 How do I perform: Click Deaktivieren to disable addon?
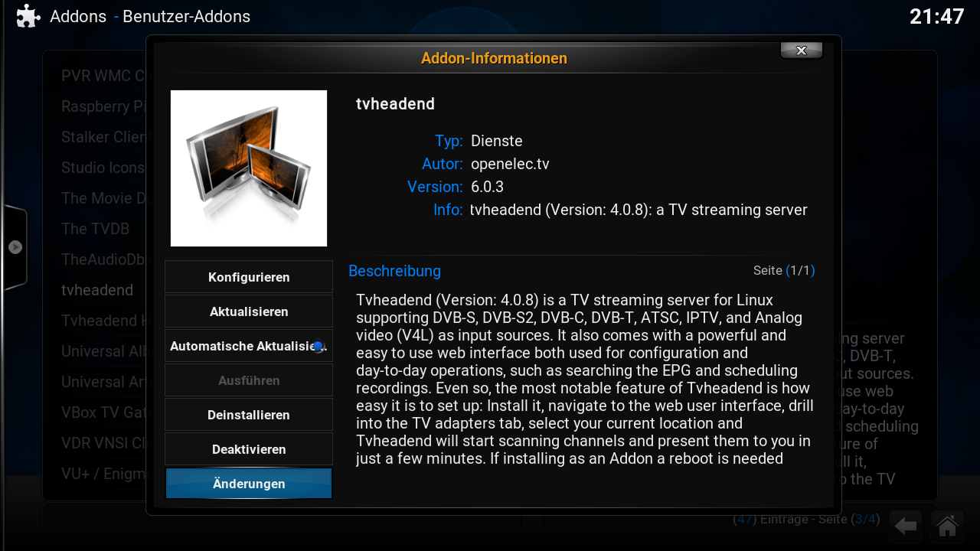click(x=249, y=449)
